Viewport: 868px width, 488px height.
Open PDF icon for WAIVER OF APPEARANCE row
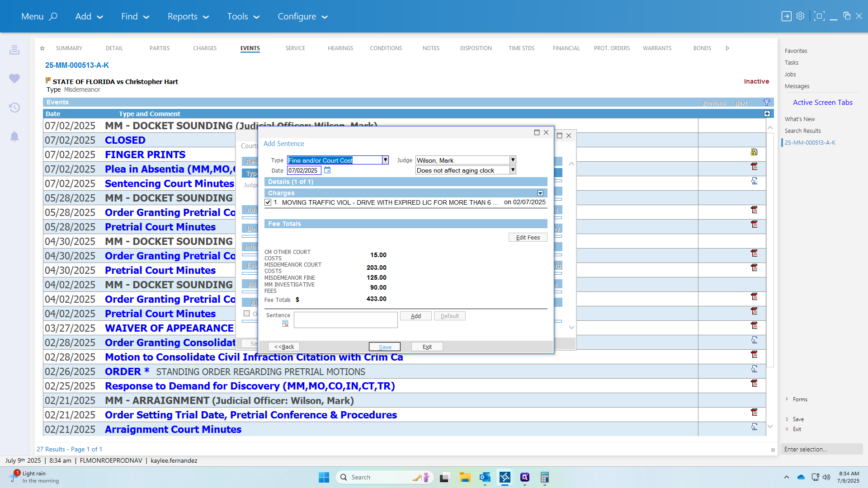click(x=754, y=326)
